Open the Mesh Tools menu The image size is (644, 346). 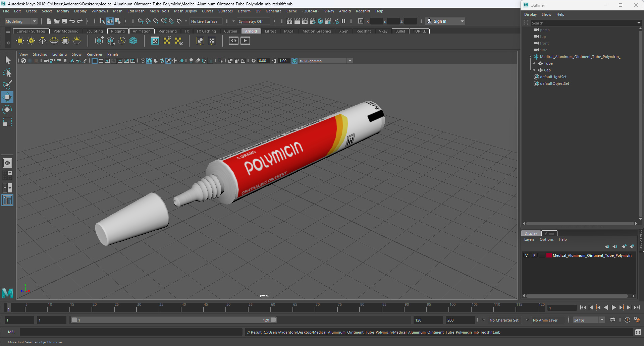click(159, 11)
